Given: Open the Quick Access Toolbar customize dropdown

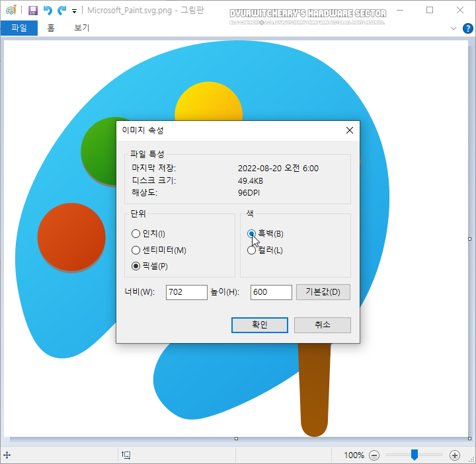Looking at the screenshot, I should click(74, 11).
